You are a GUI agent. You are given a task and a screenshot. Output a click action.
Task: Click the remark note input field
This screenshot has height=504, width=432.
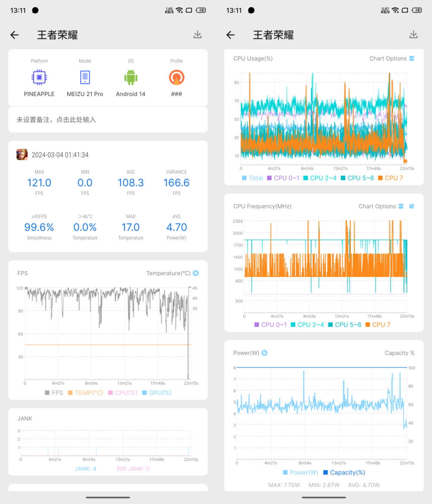108,120
